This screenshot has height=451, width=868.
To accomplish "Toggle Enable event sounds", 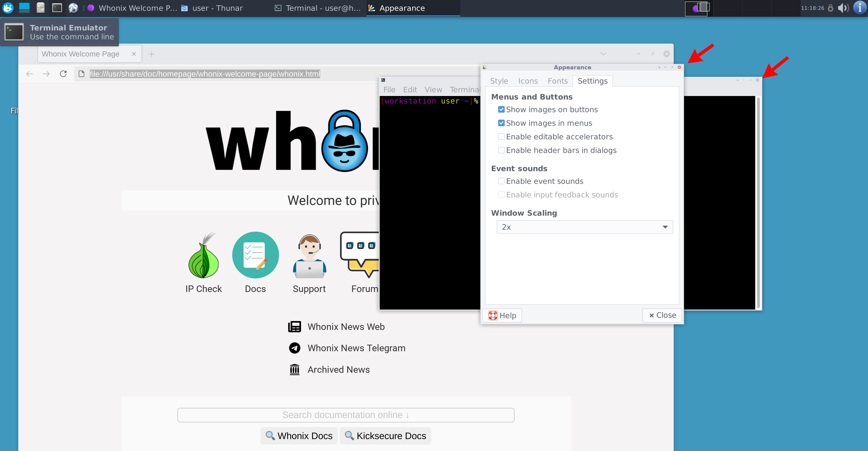I will click(x=501, y=181).
